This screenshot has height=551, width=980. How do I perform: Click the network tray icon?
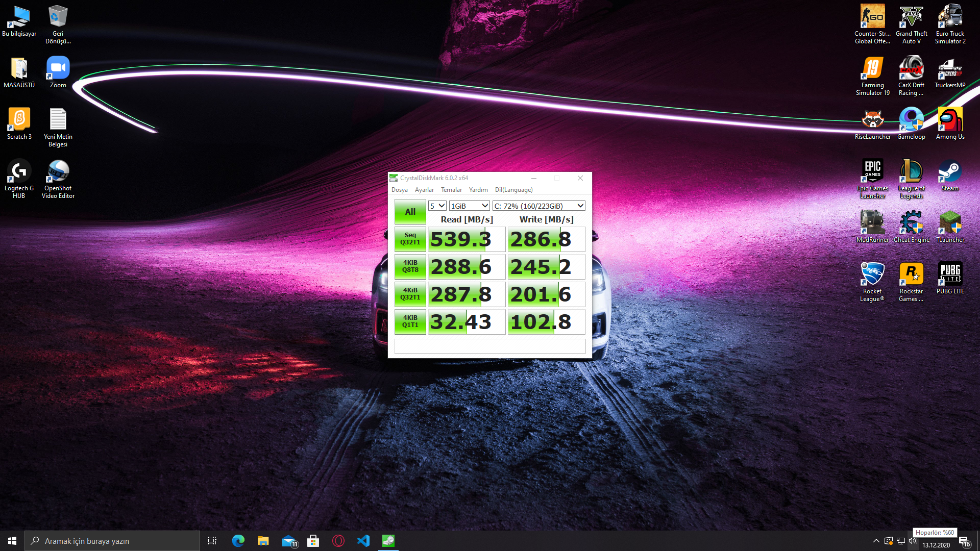pyautogui.click(x=901, y=541)
